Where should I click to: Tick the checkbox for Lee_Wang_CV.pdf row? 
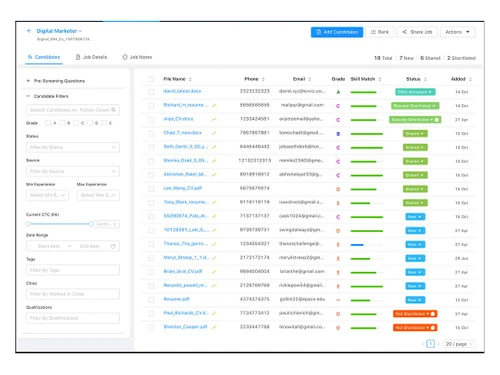coord(151,189)
